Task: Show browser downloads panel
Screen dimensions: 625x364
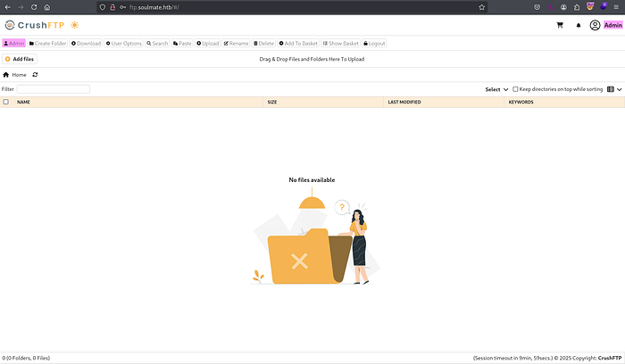Action: 550,7
